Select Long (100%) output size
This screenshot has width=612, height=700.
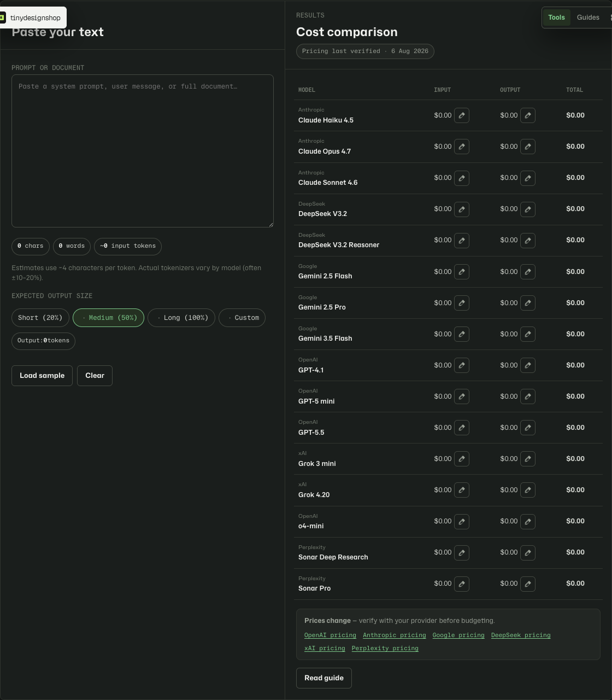click(181, 318)
